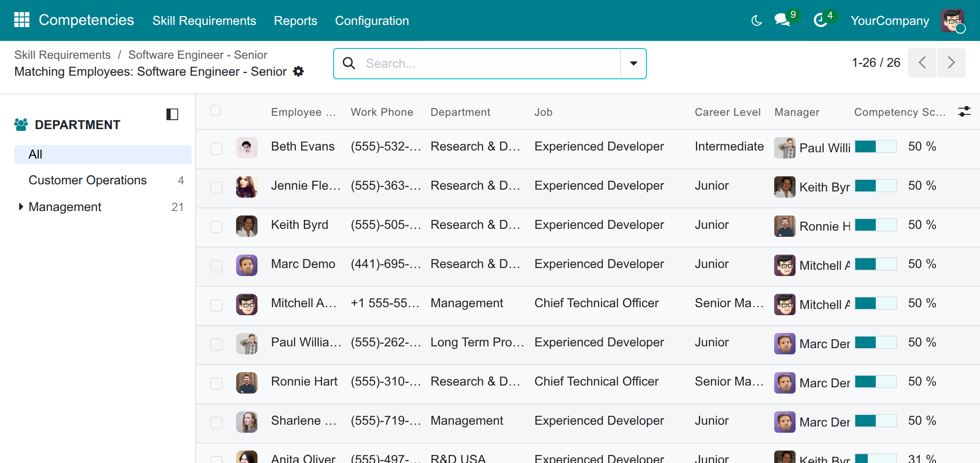Go to previous page arrow
Screen dimensions: 980x463
pos(922,63)
